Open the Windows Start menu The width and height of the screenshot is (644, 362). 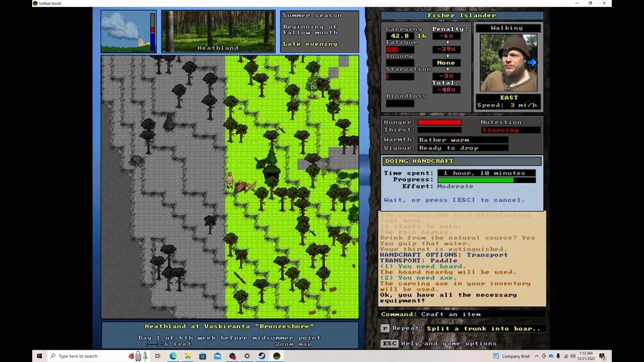(39, 356)
